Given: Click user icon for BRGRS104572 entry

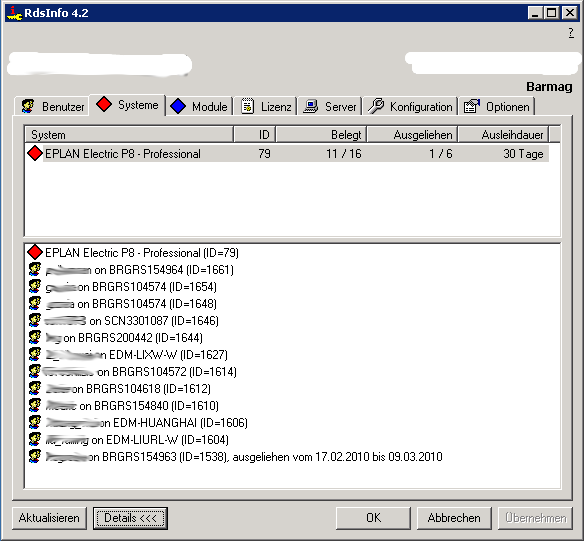Looking at the screenshot, I should point(35,371).
